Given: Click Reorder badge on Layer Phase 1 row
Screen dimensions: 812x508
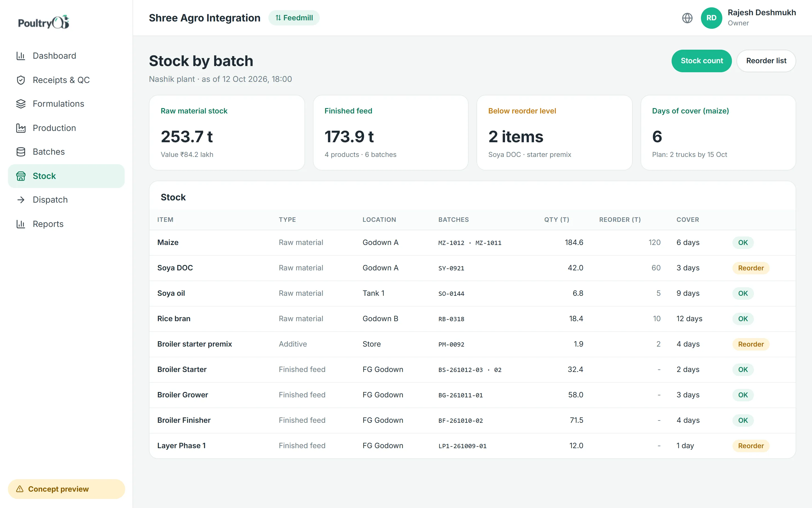Looking at the screenshot, I should click(751, 446).
